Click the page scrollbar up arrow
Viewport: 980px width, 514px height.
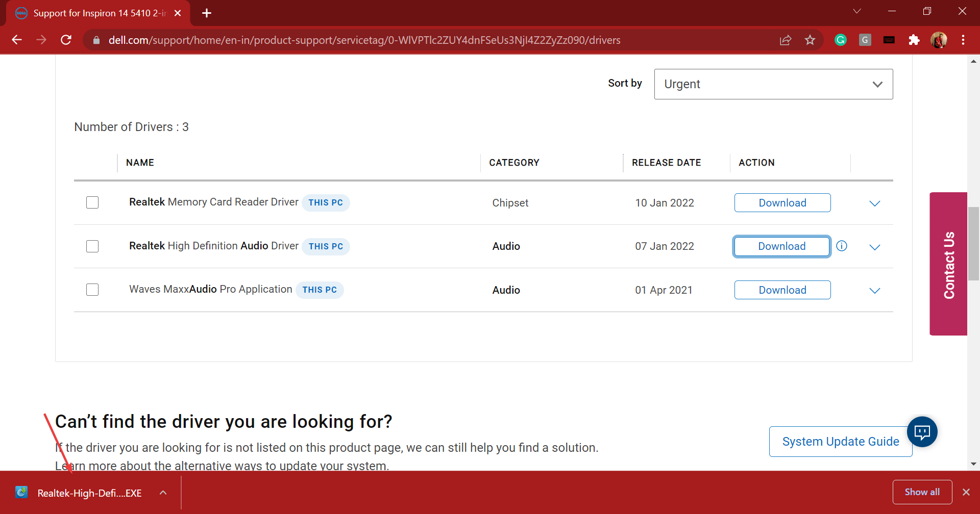[x=973, y=61]
